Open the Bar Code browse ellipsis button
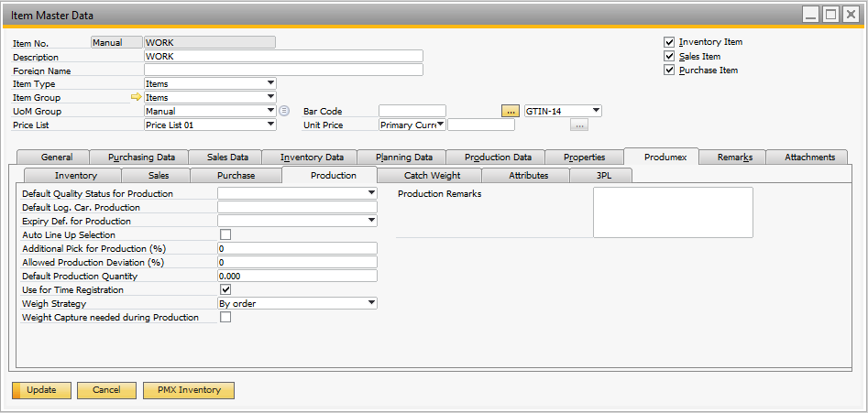The width and height of the screenshot is (868, 413). pyautogui.click(x=511, y=111)
